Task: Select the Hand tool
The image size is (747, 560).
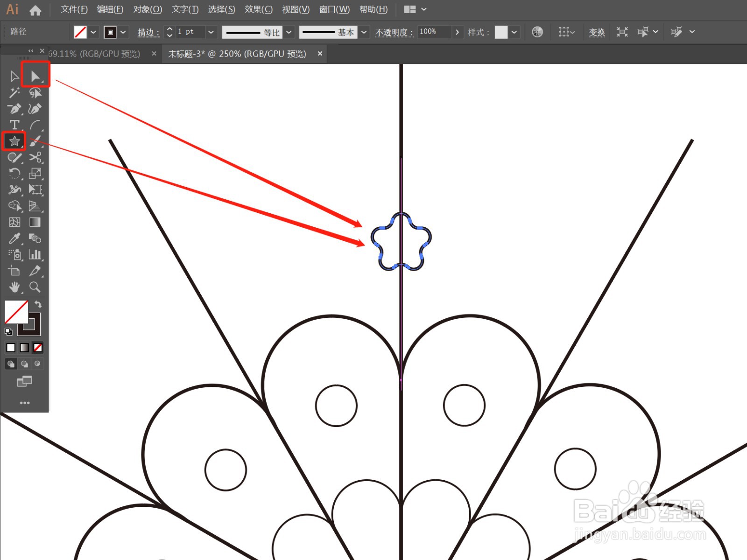Action: [14, 287]
